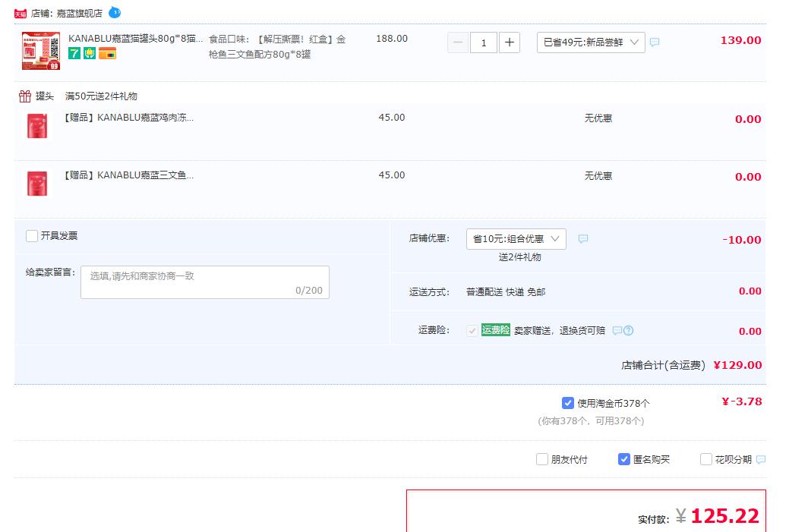Click the gift box icon beside 罐头
Screen dimensions: 789x532
coord(25,96)
